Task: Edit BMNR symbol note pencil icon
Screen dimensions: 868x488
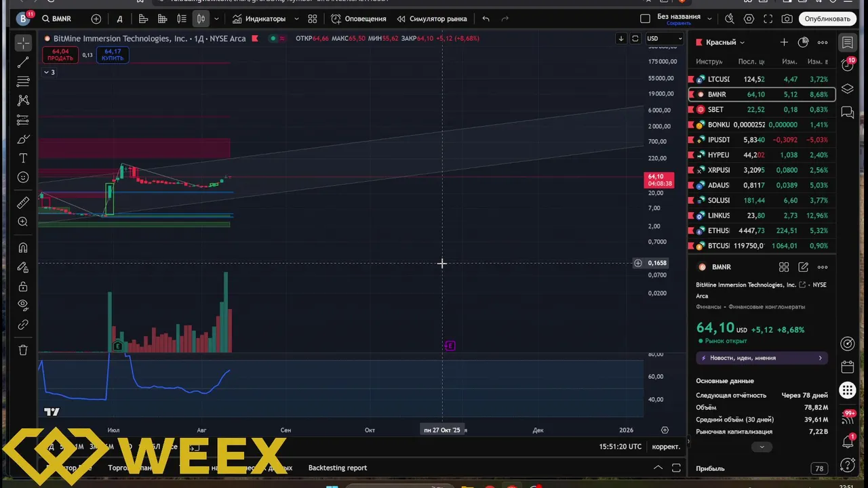Action: (804, 267)
